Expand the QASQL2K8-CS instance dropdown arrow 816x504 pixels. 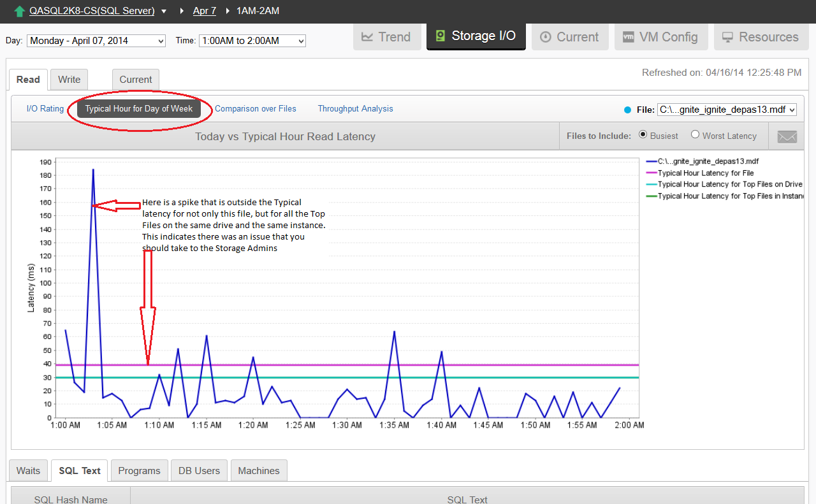(x=164, y=11)
